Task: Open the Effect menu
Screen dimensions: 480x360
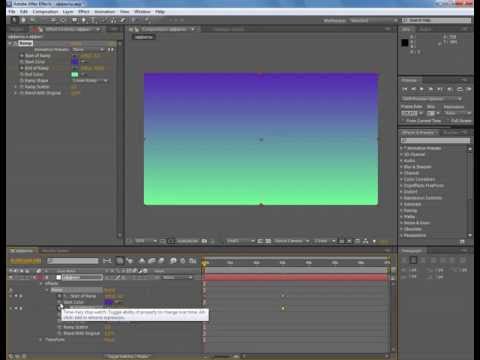Action: click(84, 11)
